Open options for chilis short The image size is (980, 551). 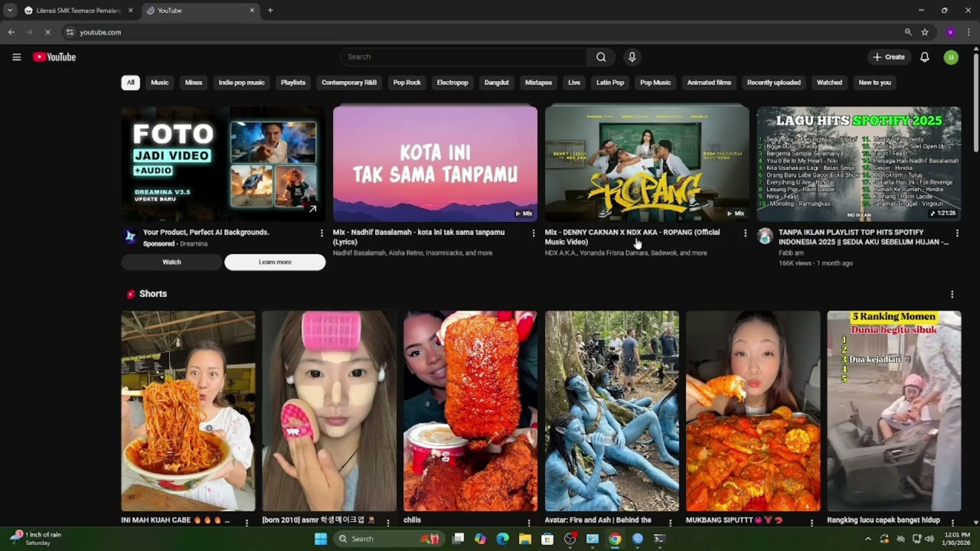529,523
